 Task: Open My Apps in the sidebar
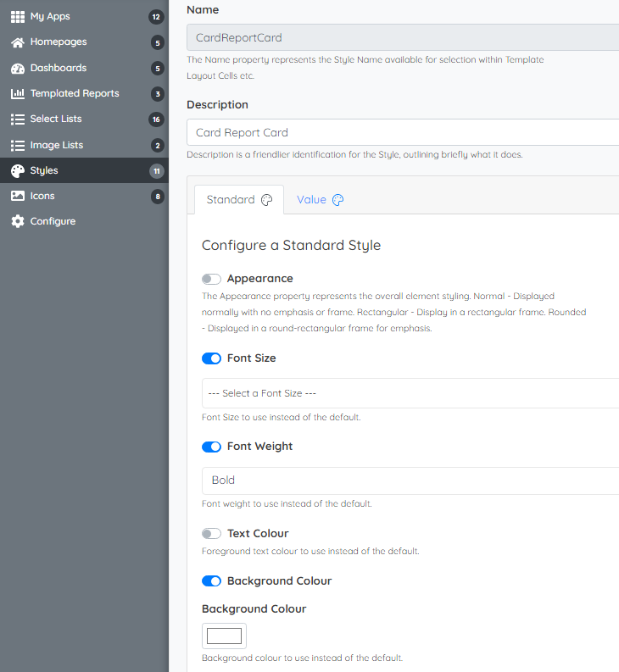pyautogui.click(x=84, y=17)
